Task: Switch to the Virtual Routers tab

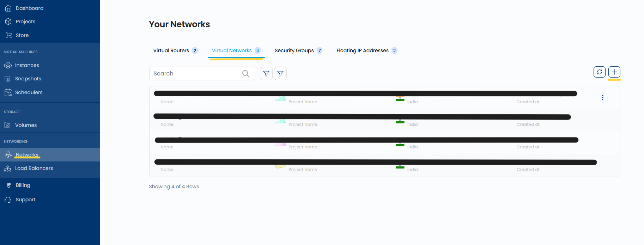Action: point(175,50)
